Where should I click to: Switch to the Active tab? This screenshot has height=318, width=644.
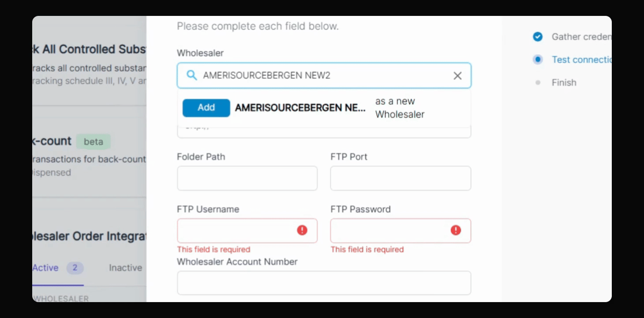[45, 268]
